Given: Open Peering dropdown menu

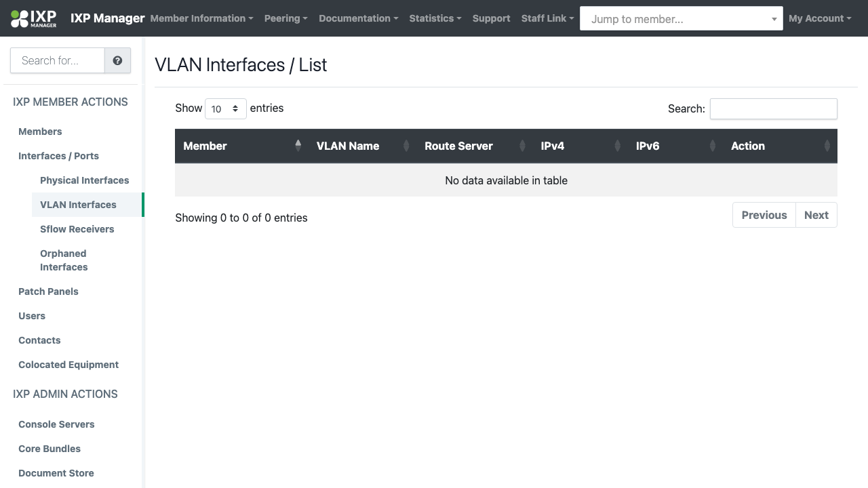Looking at the screenshot, I should coord(285,18).
